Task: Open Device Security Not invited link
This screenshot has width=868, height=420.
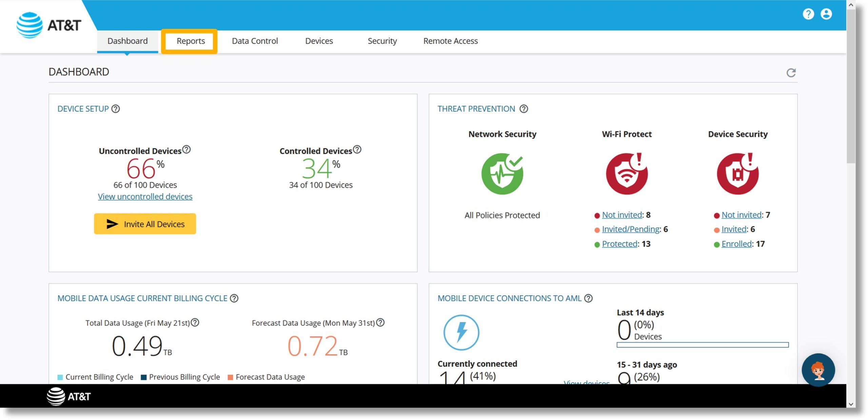Action: coord(742,215)
